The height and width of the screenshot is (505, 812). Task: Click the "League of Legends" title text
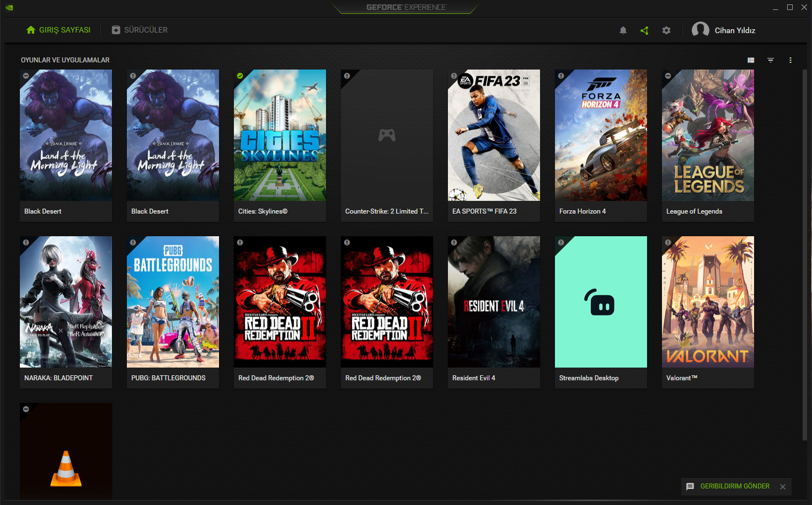pyautogui.click(x=694, y=211)
